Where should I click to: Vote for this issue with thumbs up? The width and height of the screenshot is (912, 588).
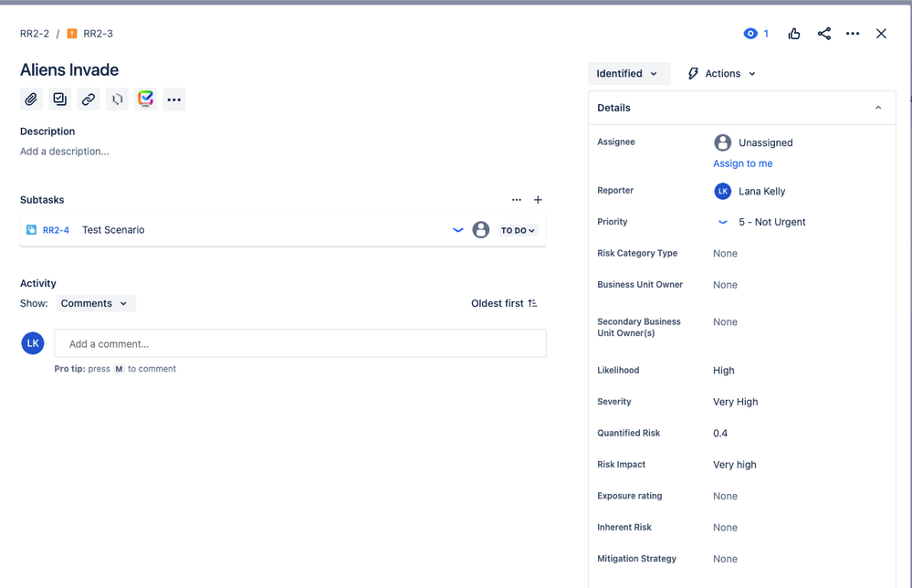coord(794,34)
